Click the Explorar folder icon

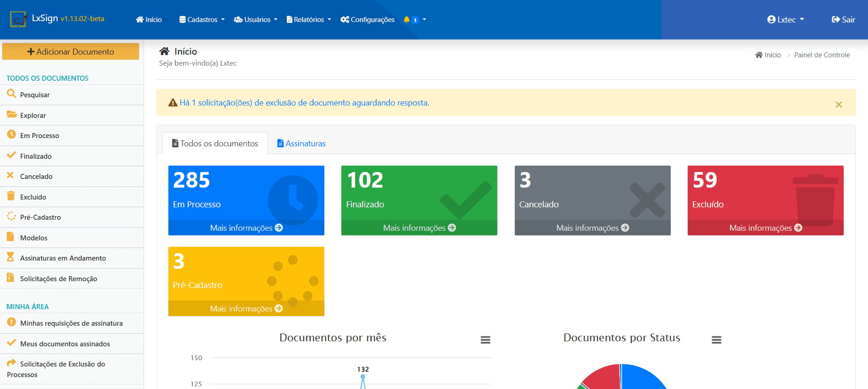point(11,115)
